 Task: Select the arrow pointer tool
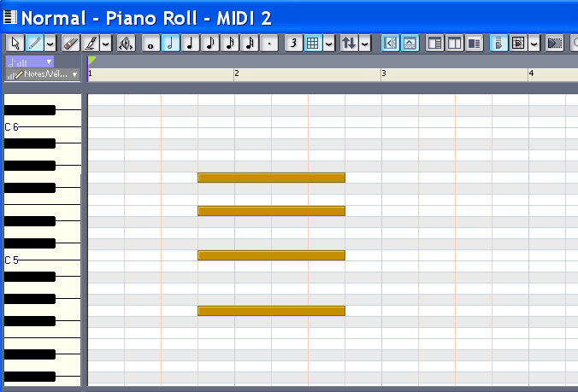15,43
